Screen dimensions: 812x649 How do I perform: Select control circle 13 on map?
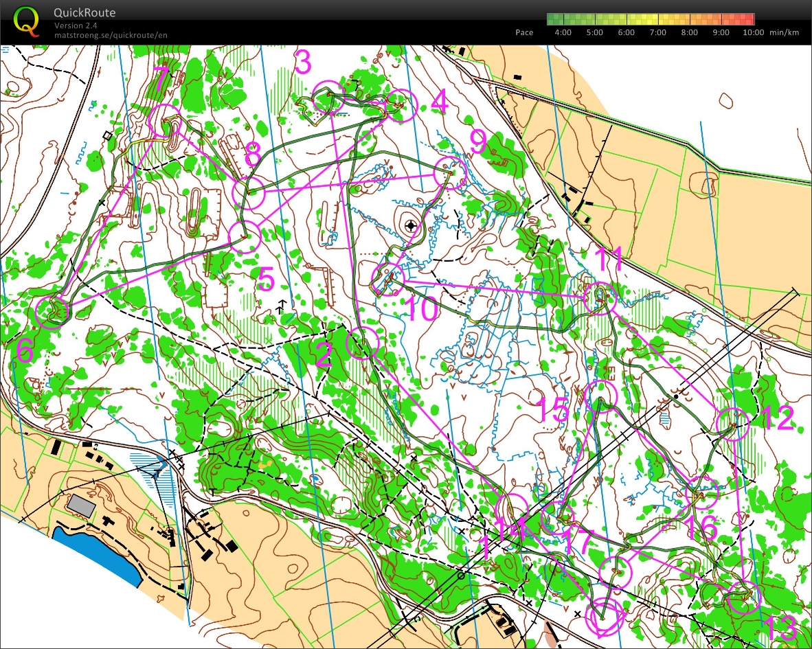pos(744,597)
